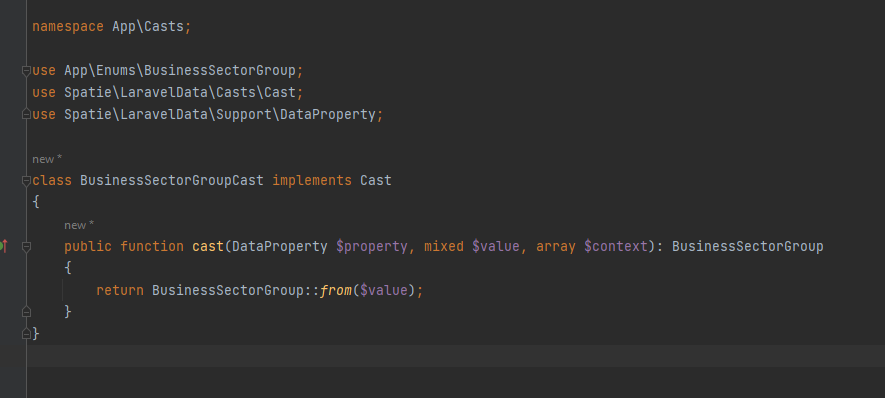Collapse the use imports block at App\Enums line

pyautogui.click(x=26, y=71)
